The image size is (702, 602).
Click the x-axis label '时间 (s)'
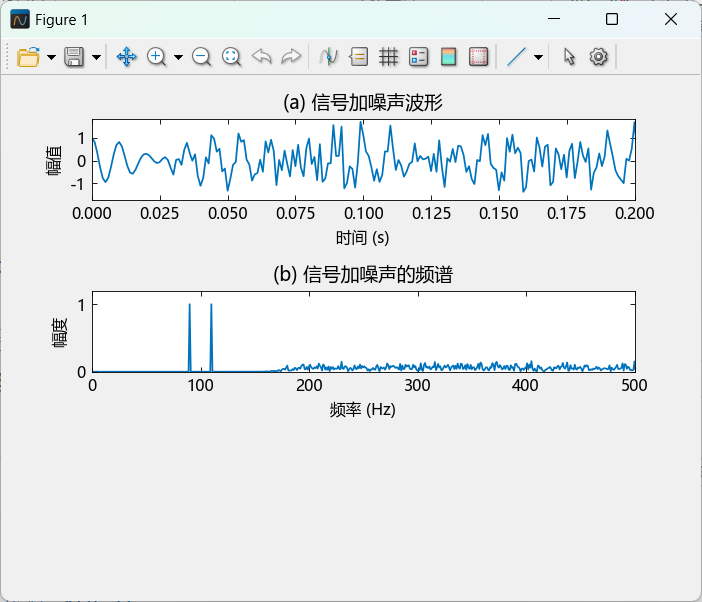[x=363, y=238]
